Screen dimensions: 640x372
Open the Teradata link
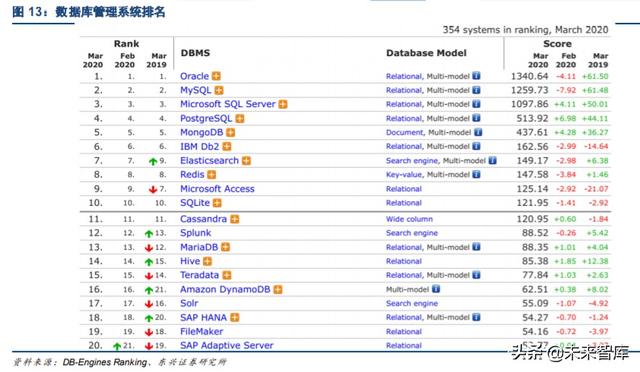click(x=200, y=275)
